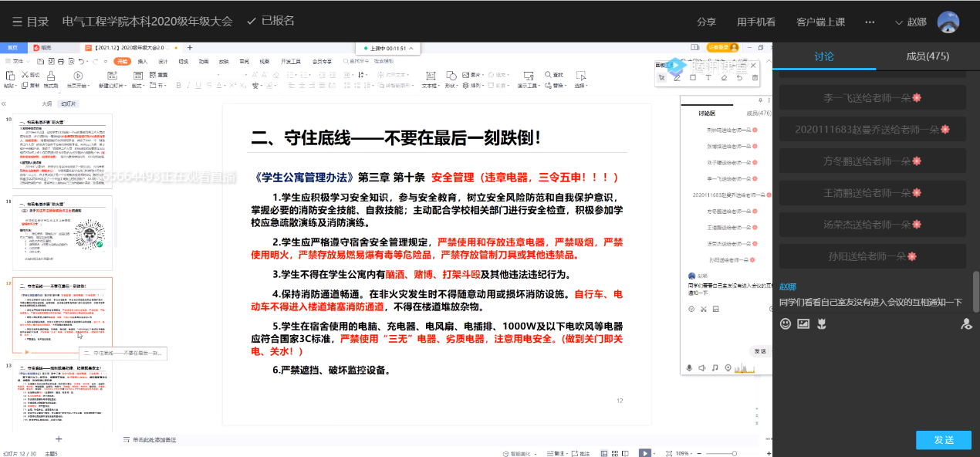Select the eraser tool in whiteboard toolbar

(724, 77)
